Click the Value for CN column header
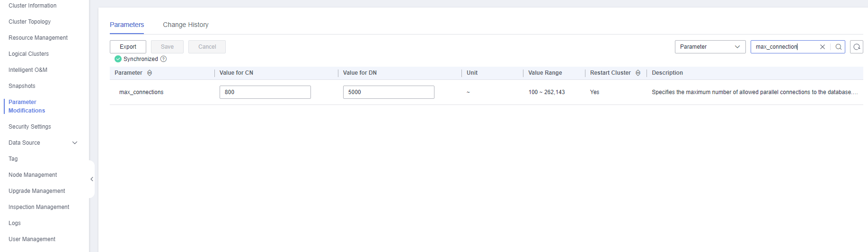Viewport: 868px width, 252px height. coord(236,73)
